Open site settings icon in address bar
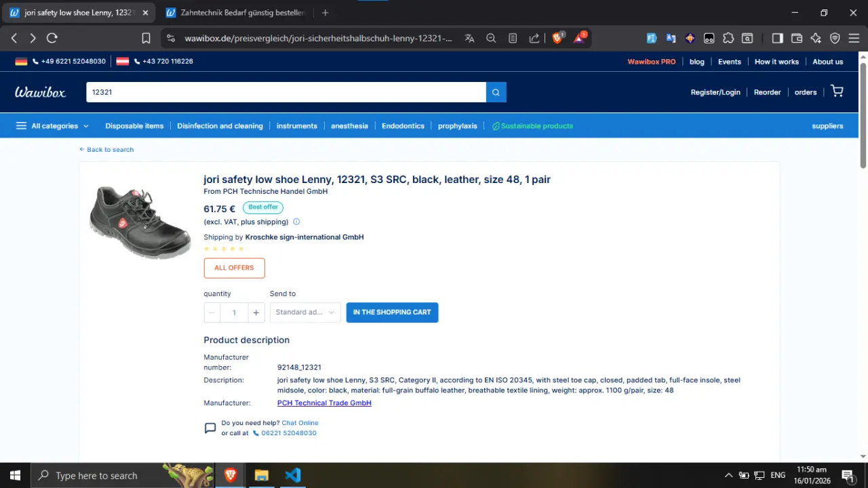Screen dimensions: 868x488 point(170,39)
